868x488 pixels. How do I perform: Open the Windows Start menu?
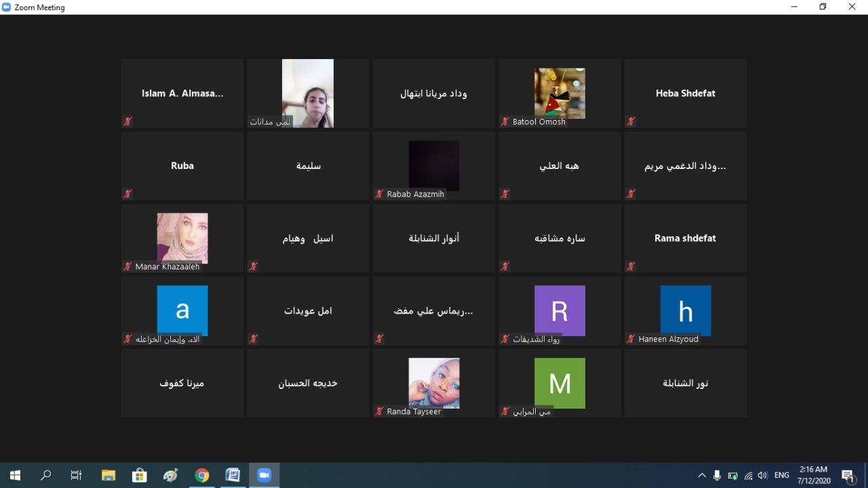coord(14,475)
